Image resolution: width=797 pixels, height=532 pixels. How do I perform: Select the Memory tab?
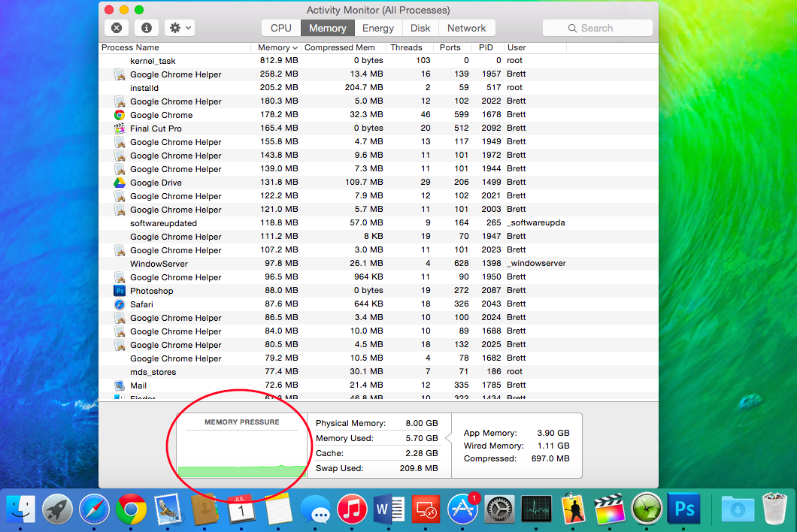tap(327, 28)
